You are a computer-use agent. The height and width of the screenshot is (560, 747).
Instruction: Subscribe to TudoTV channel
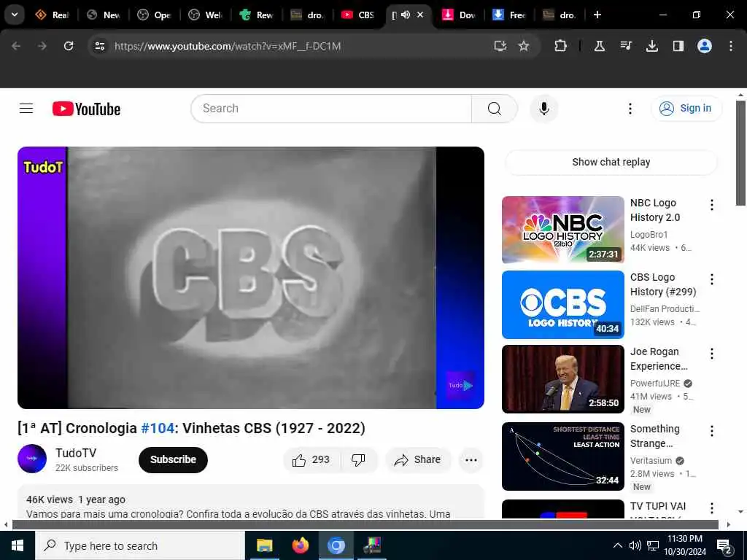(x=173, y=459)
